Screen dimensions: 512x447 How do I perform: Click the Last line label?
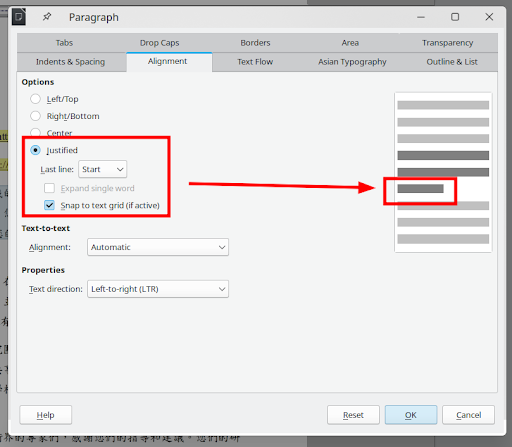click(57, 169)
